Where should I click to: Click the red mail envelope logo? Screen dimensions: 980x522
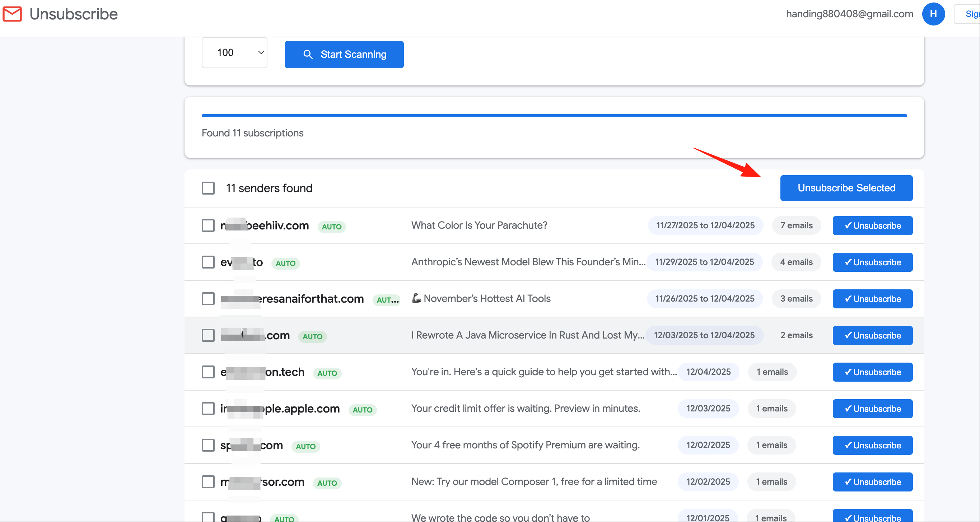point(12,14)
